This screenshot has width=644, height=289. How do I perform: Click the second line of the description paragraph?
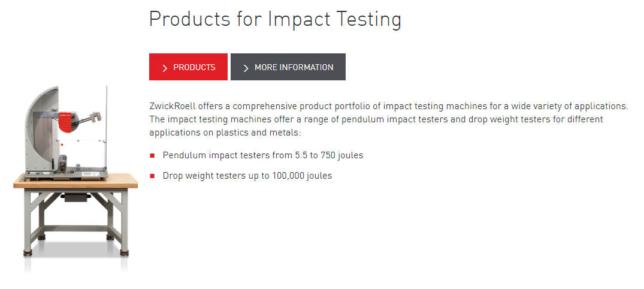pos(376,119)
